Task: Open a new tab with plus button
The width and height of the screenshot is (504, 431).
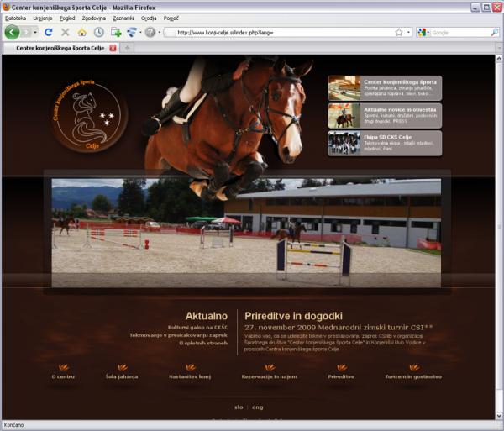Action: (x=128, y=48)
